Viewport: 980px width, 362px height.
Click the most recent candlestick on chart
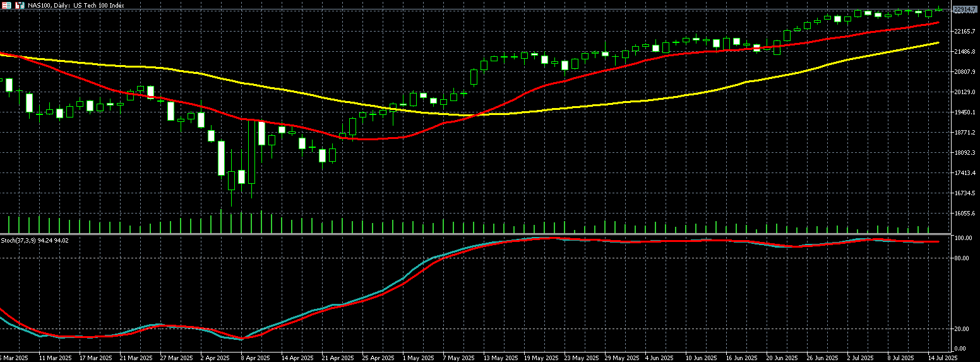939,9
